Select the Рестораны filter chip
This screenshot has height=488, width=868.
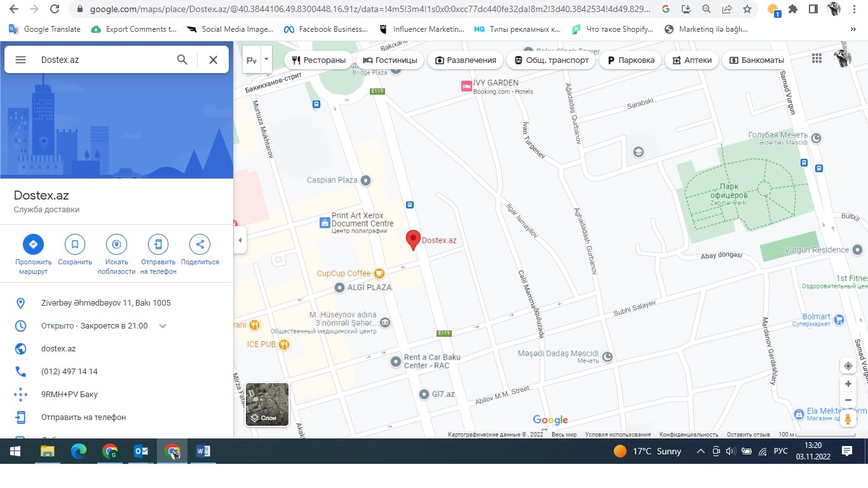319,60
